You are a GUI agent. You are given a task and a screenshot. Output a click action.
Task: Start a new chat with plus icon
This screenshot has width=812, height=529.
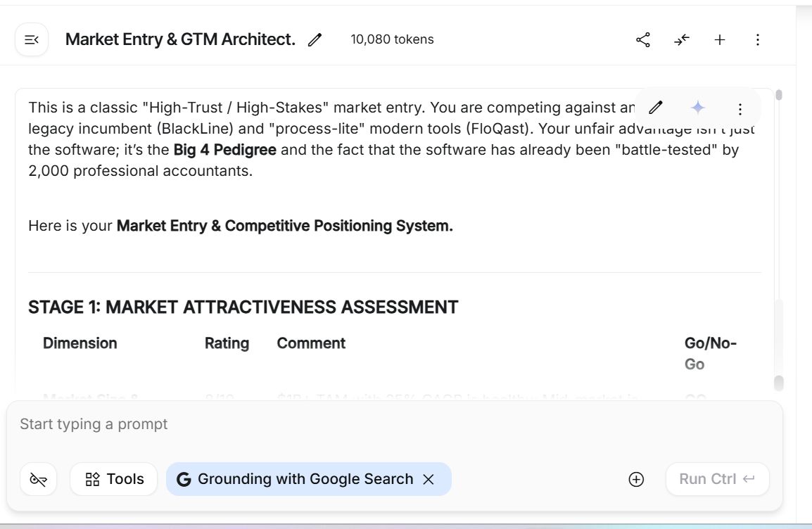(x=719, y=40)
